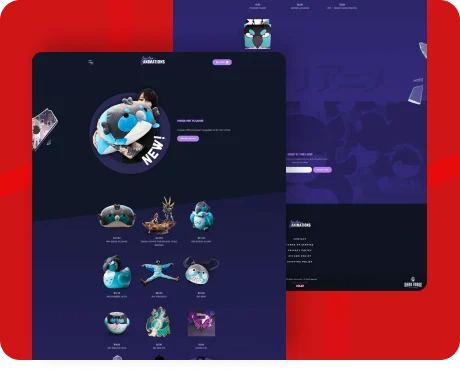Open the teal enamel pin product thumbnail
This screenshot has width=460, height=374.
pyautogui.click(x=159, y=322)
